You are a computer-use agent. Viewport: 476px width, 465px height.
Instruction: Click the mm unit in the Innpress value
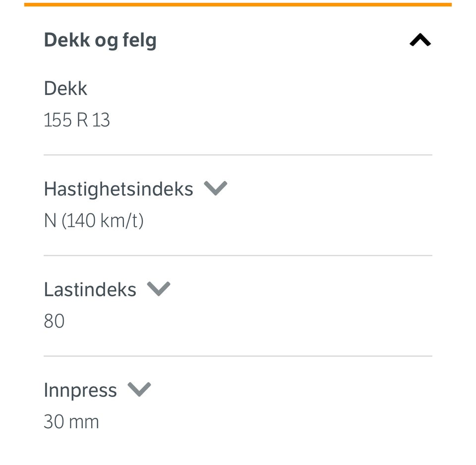click(84, 422)
